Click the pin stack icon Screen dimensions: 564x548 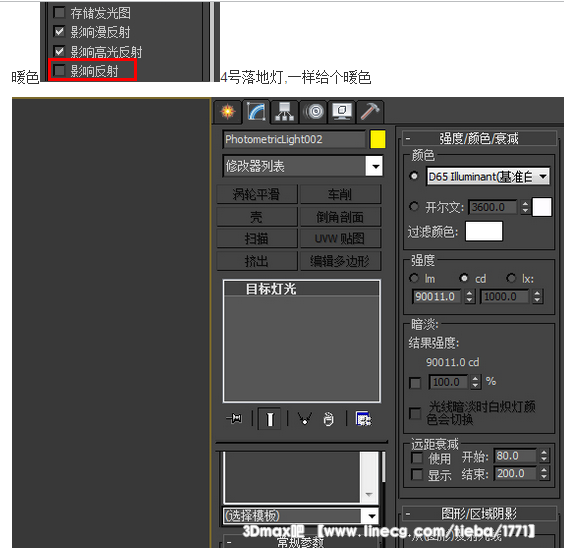[235, 419]
